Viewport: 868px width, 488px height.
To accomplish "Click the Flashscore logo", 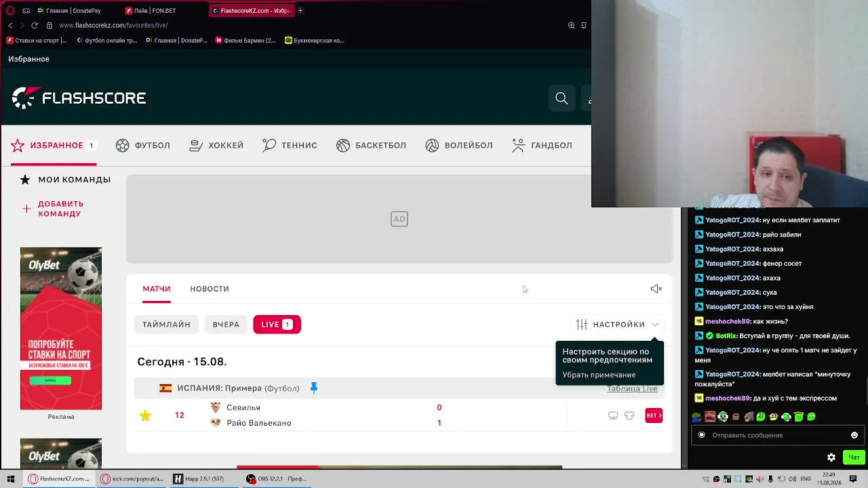I will tap(79, 98).
